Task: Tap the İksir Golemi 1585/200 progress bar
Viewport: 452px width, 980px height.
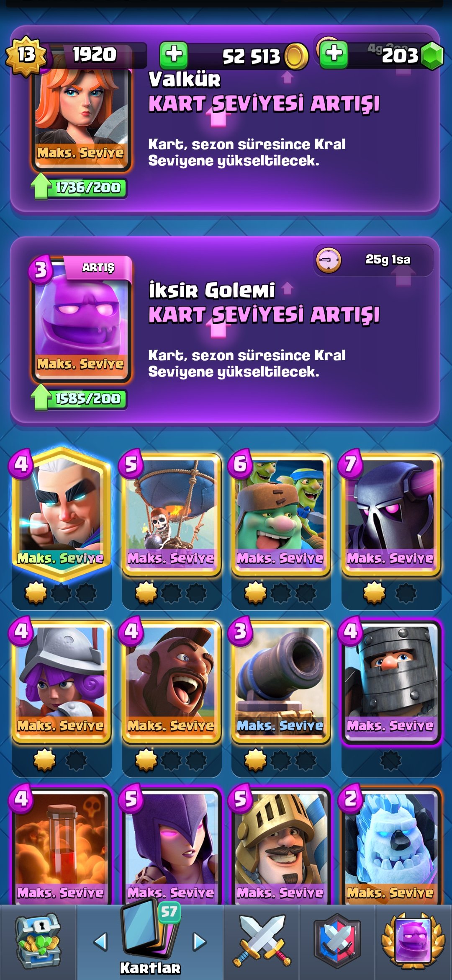Action: pos(80,398)
